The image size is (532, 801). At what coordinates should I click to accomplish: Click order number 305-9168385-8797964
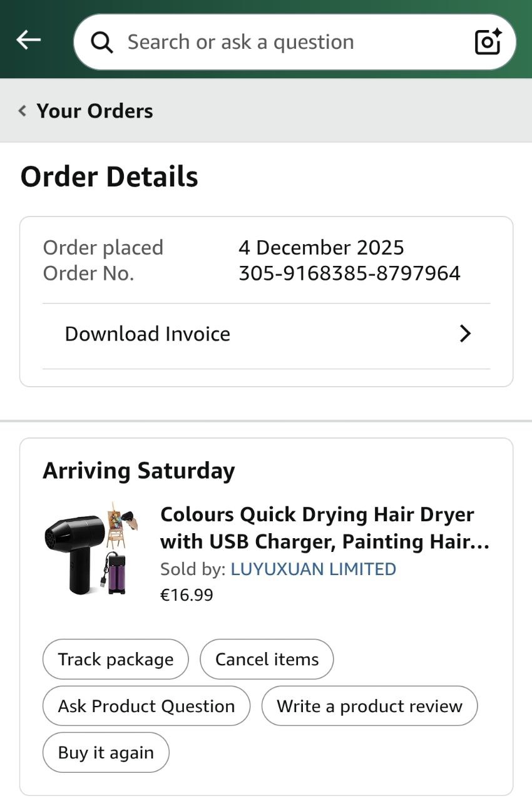pyautogui.click(x=349, y=273)
